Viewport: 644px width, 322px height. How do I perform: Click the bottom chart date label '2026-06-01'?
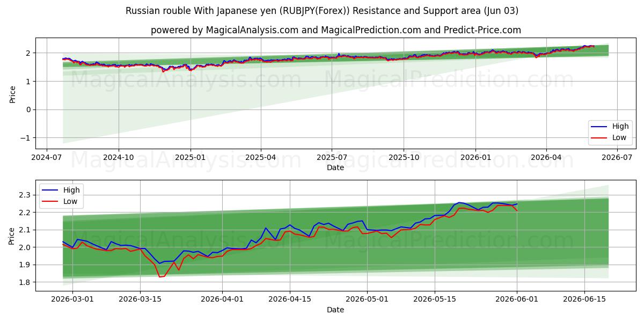tap(517, 300)
